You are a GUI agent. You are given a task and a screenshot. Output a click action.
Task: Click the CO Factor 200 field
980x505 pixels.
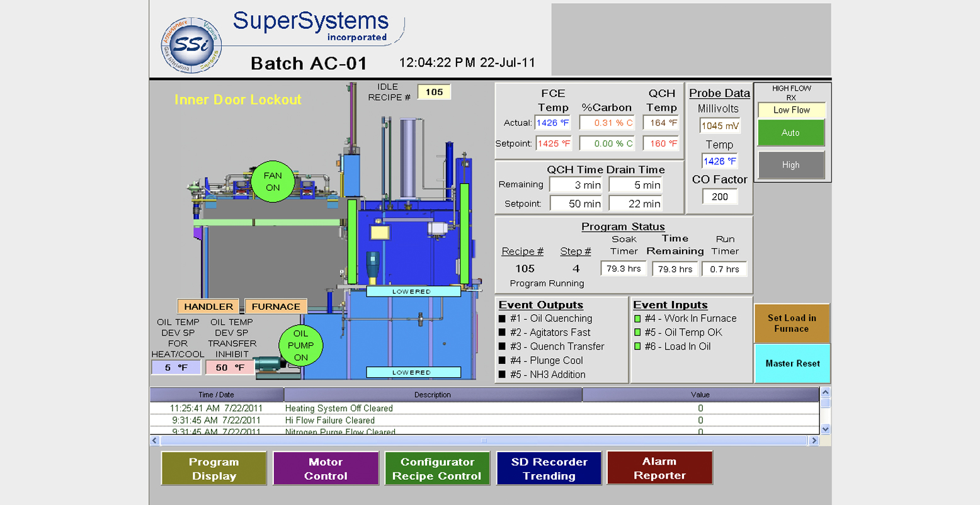(x=720, y=196)
